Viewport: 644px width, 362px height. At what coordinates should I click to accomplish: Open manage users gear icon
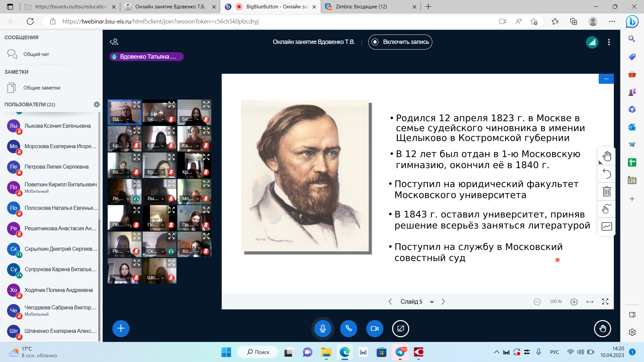(x=97, y=105)
